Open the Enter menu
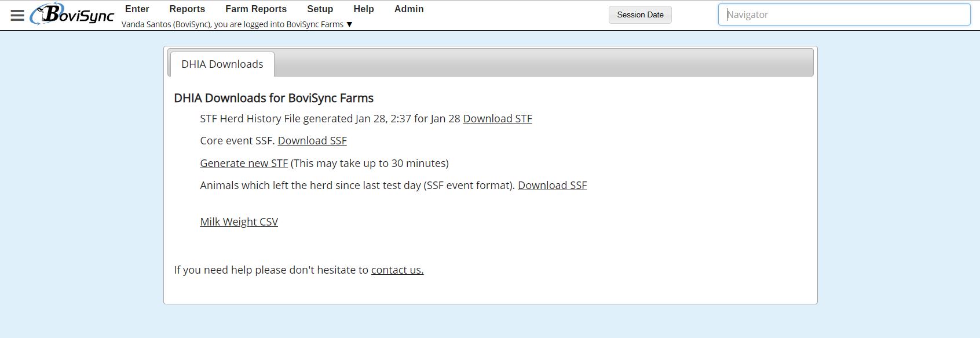This screenshot has height=338, width=980. (x=137, y=9)
